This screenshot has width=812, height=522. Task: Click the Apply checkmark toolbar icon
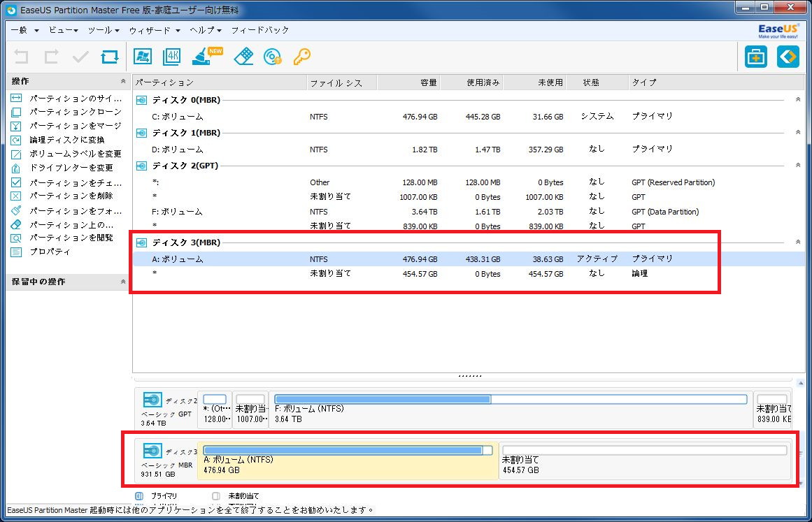[80, 57]
